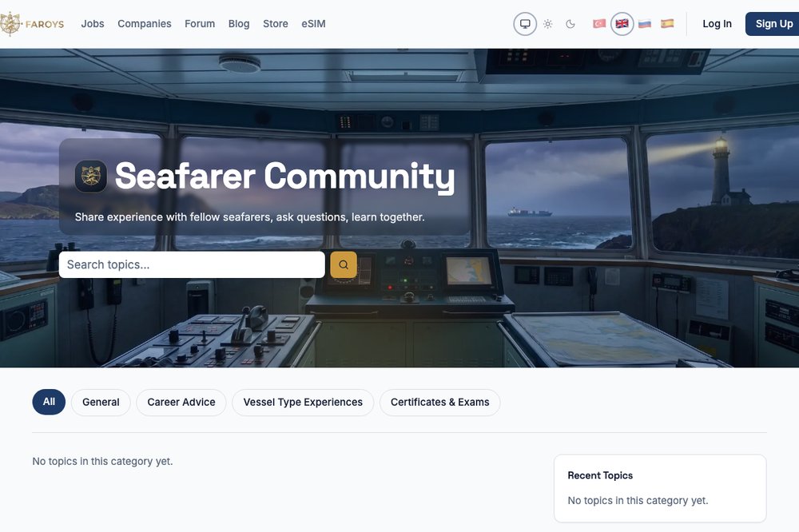
Task: Open the Jobs menu item
Action: pyautogui.click(x=92, y=24)
